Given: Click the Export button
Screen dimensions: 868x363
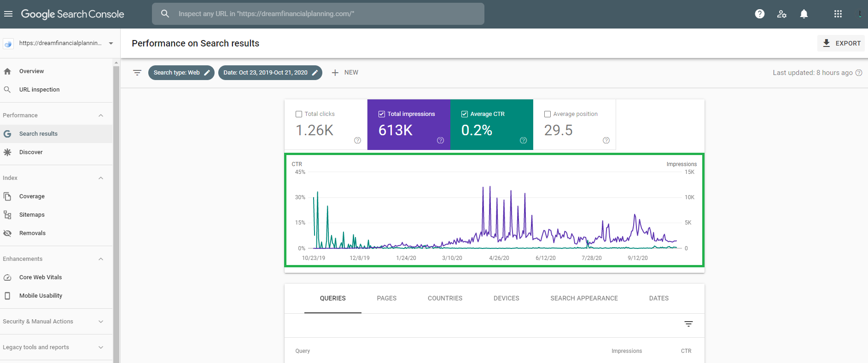Looking at the screenshot, I should (x=841, y=43).
